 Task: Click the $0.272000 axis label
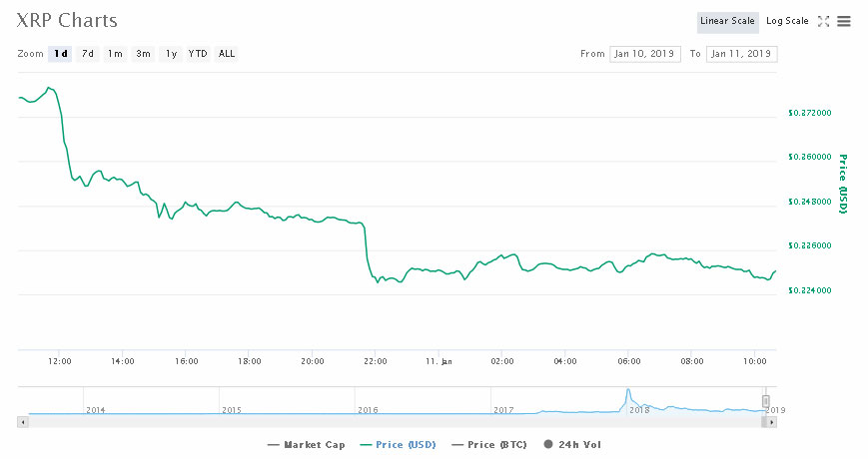tap(809, 113)
